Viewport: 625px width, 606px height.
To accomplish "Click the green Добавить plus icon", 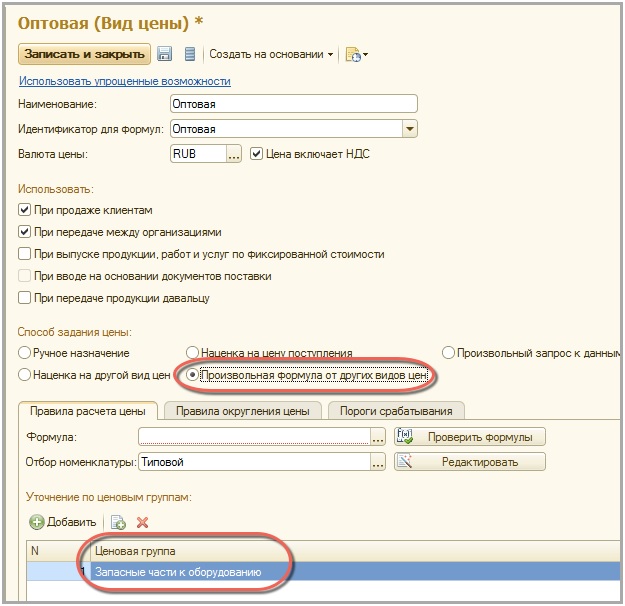I will click(38, 522).
